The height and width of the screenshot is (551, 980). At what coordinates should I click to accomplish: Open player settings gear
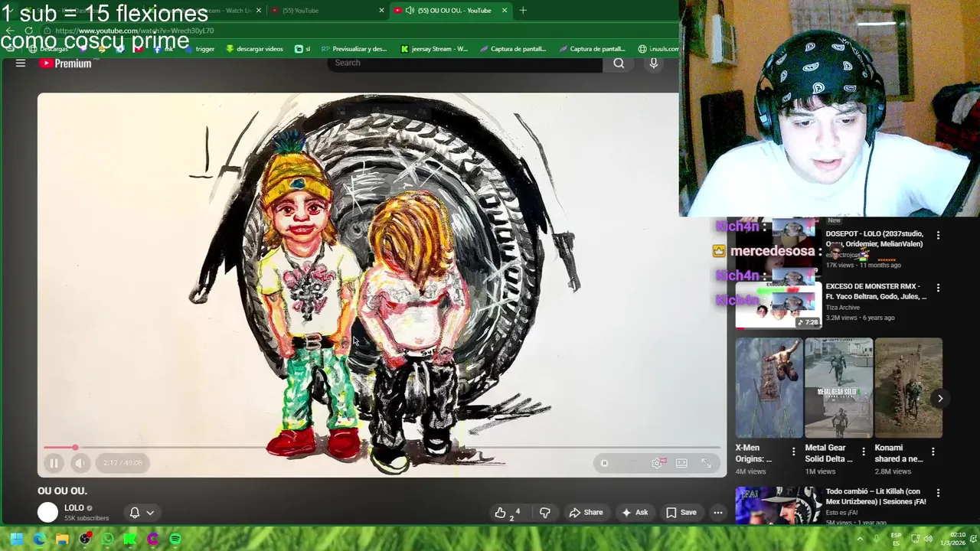(657, 463)
